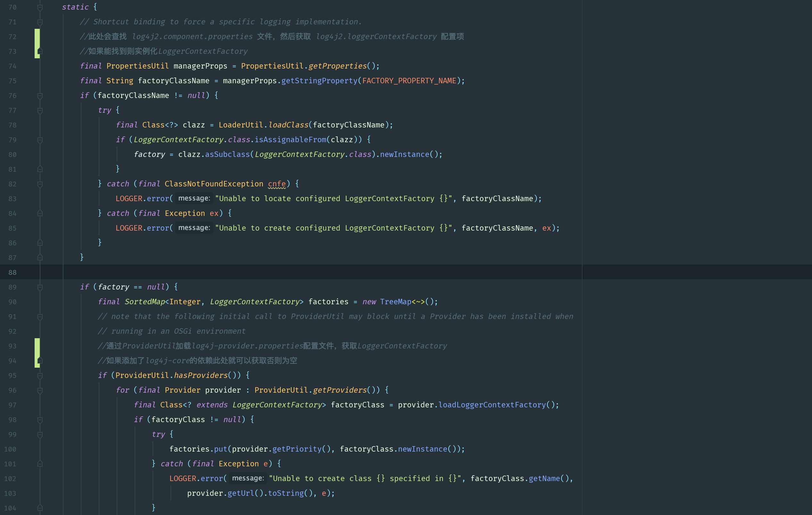Image resolution: width=812 pixels, height=515 pixels.
Task: Fold the ClassNotFoundException catch block on line 82
Action: (x=40, y=184)
